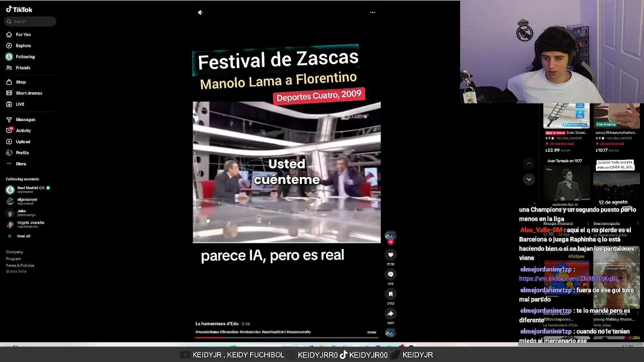This screenshot has height=362, width=644.
Task: Open La hemeroteca d'Edu author link
Action: (217, 324)
